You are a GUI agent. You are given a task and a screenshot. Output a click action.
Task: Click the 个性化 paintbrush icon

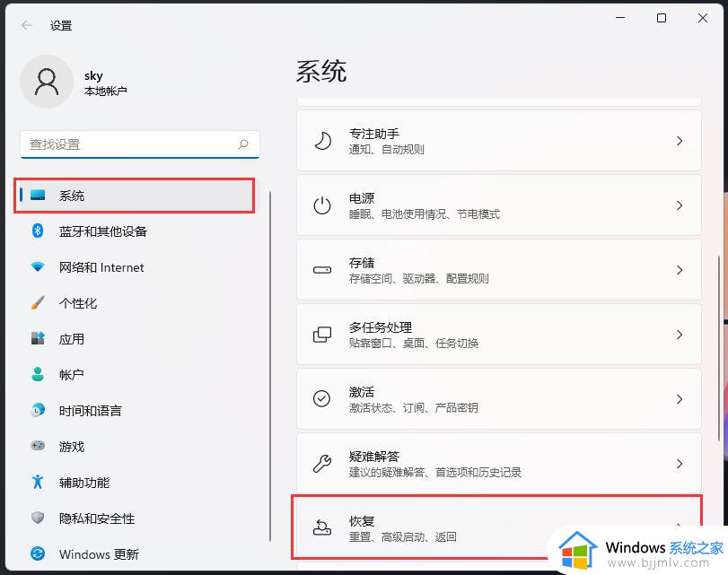point(38,302)
